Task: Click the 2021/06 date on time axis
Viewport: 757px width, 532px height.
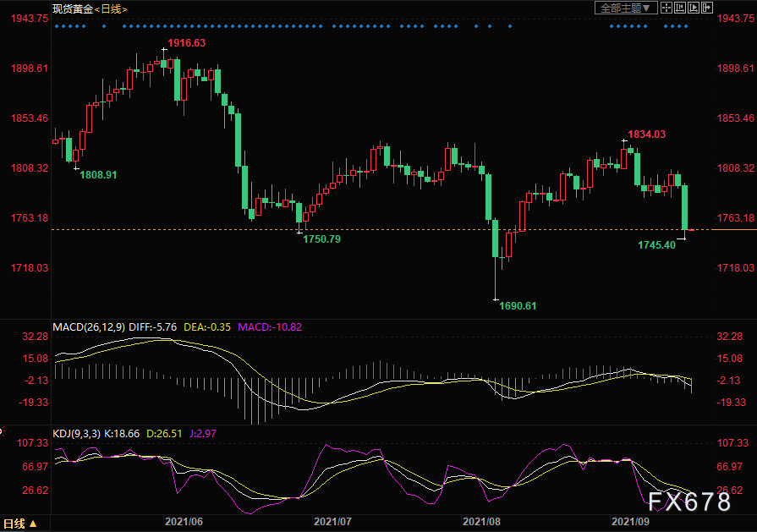Action: tap(184, 522)
